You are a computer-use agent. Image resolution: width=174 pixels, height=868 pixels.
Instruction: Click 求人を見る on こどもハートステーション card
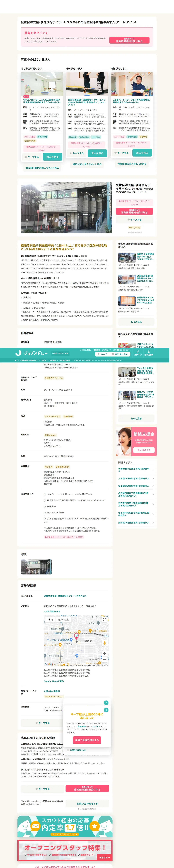tap(142, 153)
